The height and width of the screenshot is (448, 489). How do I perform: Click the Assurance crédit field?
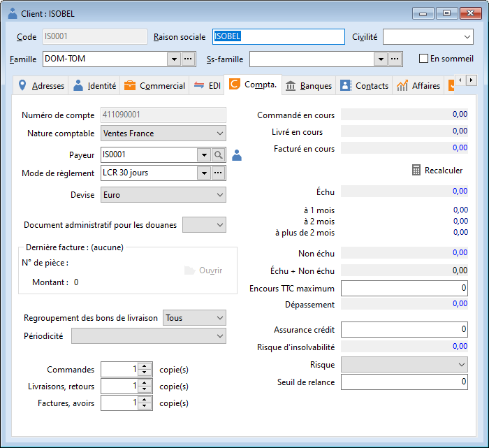pyautogui.click(x=404, y=329)
